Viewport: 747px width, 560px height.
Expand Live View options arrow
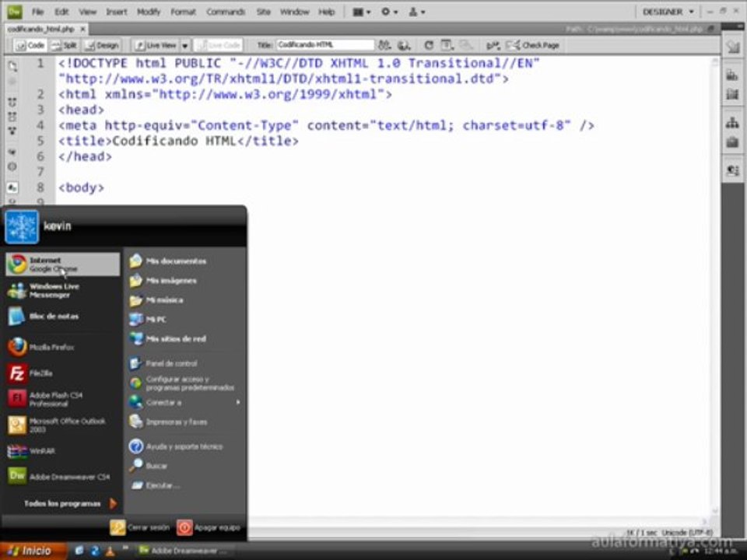pos(185,46)
